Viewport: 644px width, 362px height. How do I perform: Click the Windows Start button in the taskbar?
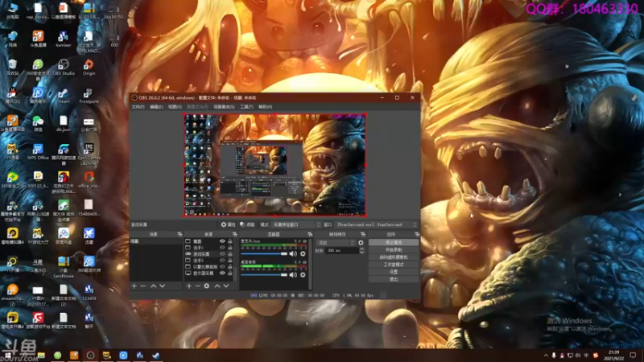7,356
